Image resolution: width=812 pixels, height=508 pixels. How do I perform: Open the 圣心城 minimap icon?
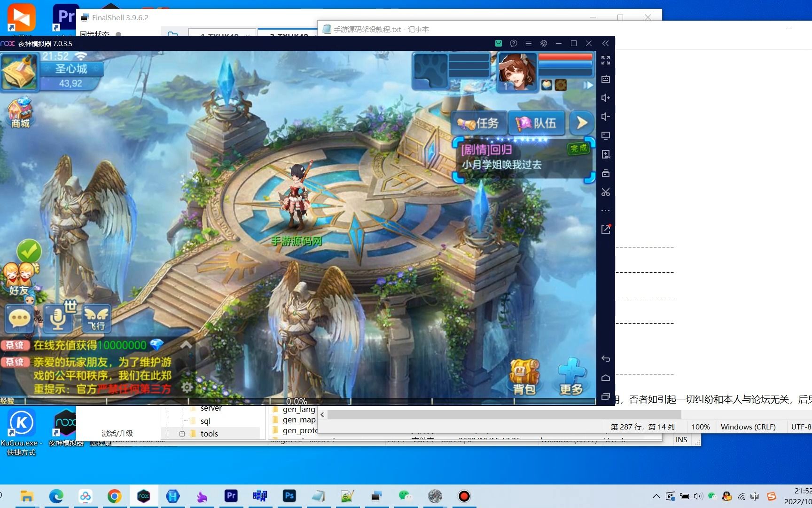point(19,71)
